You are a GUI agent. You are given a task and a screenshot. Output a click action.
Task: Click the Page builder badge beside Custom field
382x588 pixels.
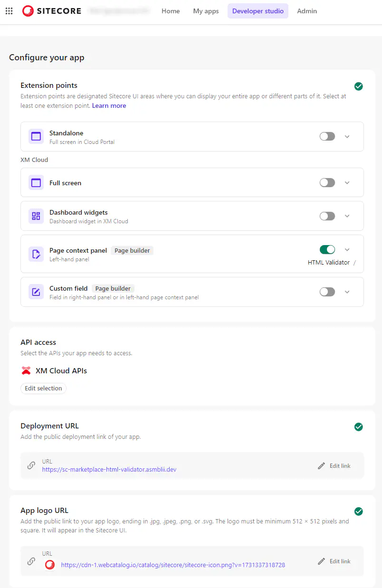(x=113, y=288)
